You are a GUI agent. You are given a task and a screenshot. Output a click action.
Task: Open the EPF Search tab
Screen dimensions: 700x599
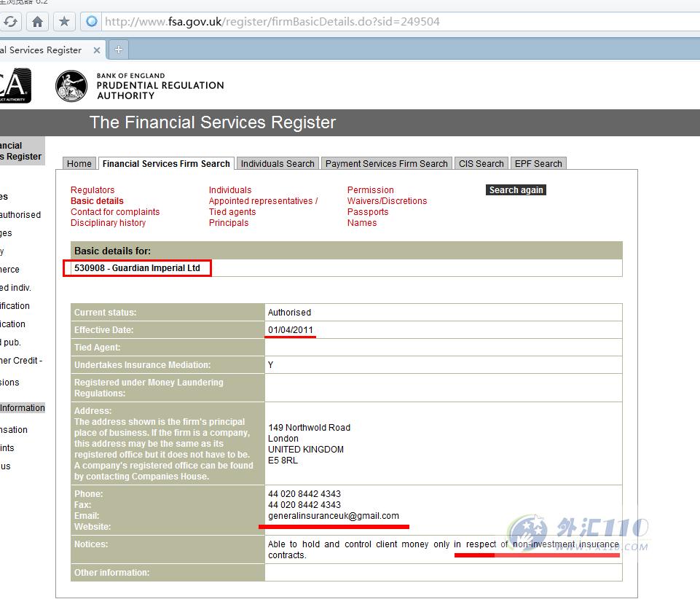point(538,163)
